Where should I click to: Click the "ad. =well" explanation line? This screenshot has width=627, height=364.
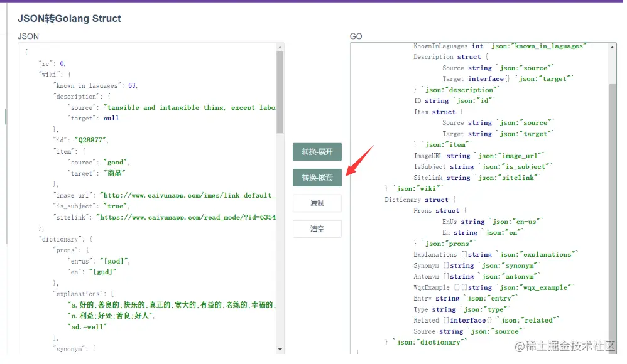(x=87, y=327)
